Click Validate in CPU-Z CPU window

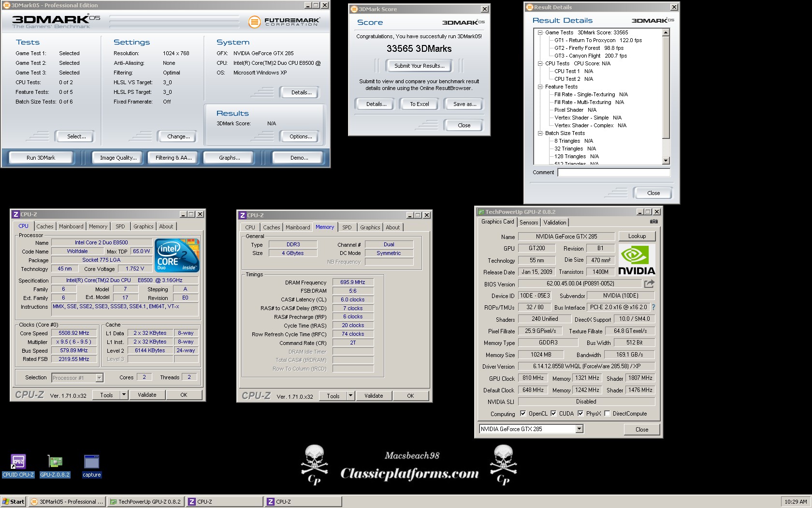[147, 395]
